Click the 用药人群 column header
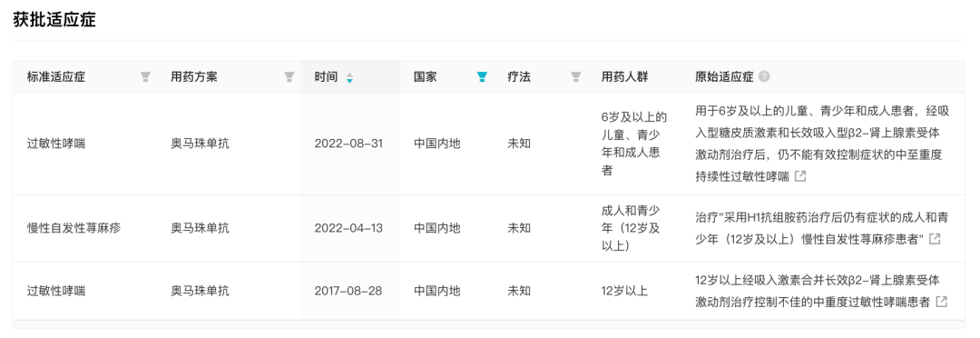This screenshot has width=980, height=338. click(624, 77)
